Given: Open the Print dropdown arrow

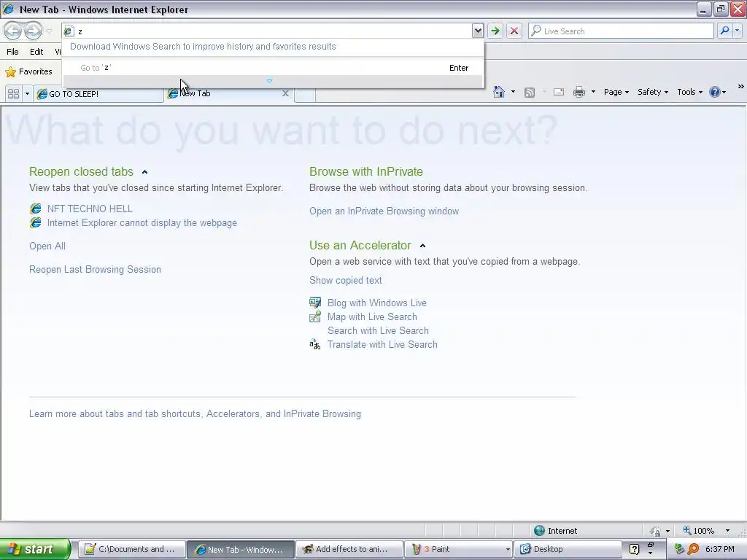Looking at the screenshot, I should (x=593, y=92).
